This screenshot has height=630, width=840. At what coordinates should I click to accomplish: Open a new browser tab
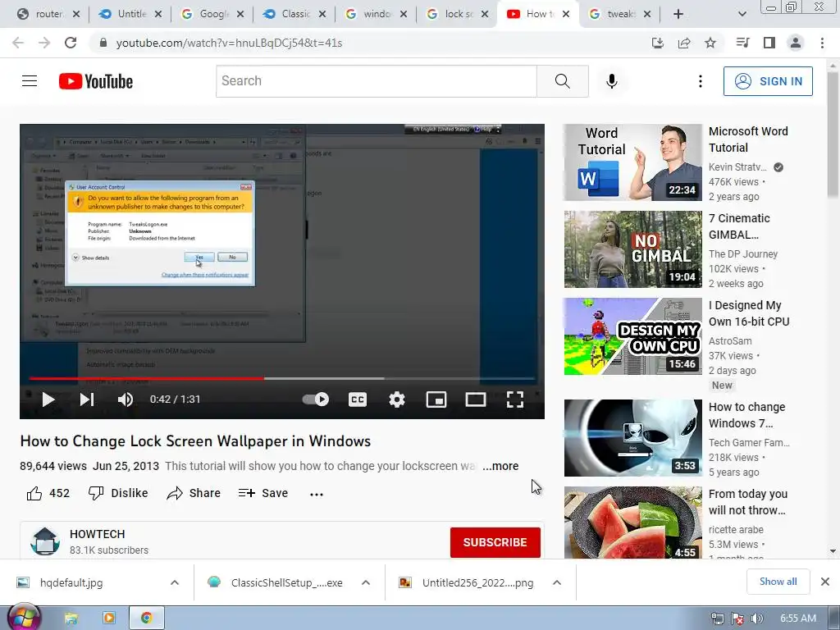click(x=678, y=14)
